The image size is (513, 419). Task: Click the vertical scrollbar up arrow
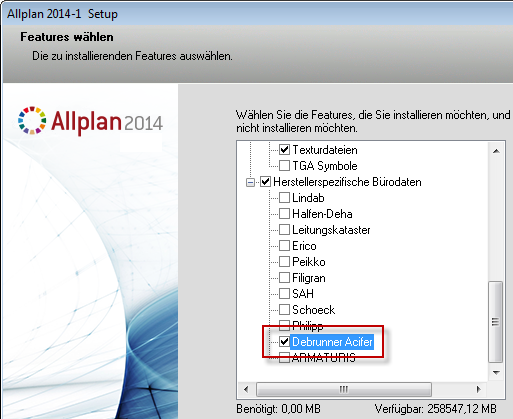click(496, 151)
